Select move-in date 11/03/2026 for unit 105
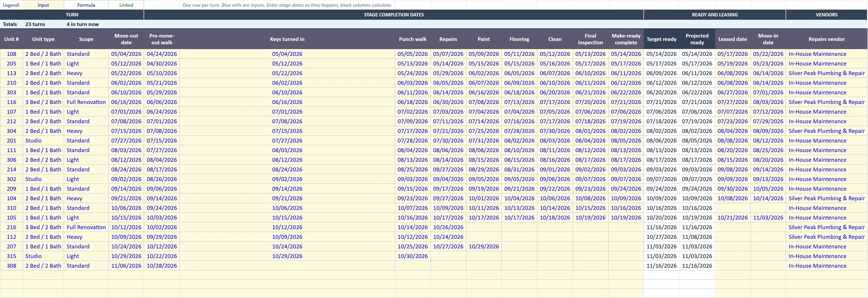This screenshot has width=868, height=298. [768, 218]
